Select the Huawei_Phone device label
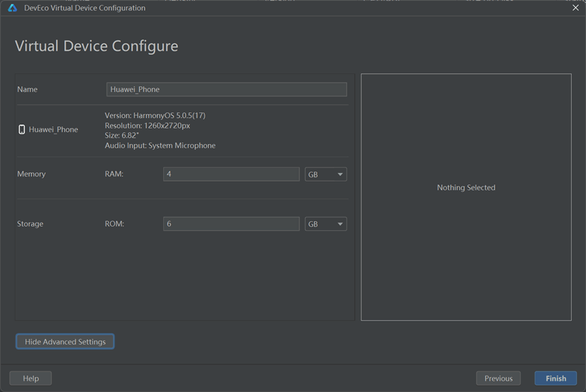The image size is (586, 392). pos(54,129)
